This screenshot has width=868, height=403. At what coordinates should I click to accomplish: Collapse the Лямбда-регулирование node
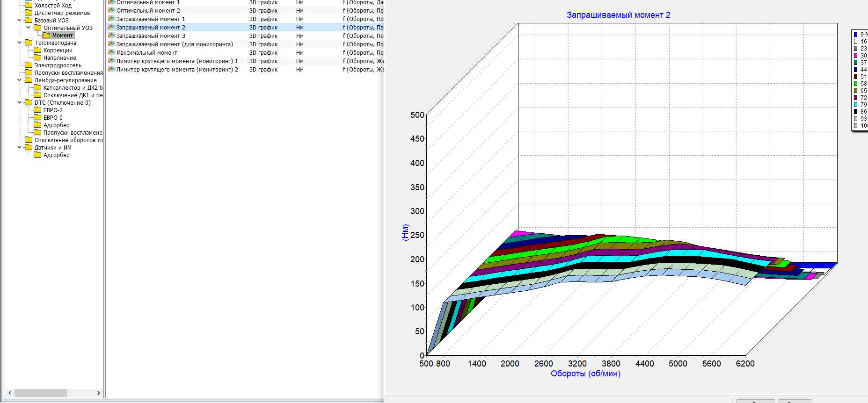tap(19, 80)
